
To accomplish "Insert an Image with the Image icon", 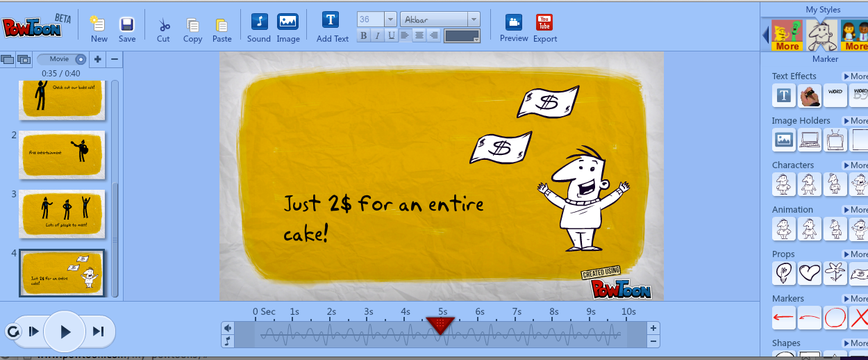I will click(288, 26).
